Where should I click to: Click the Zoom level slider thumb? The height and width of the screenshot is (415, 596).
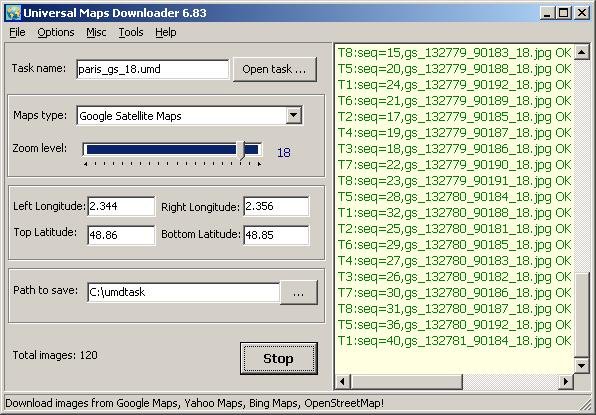pyautogui.click(x=241, y=150)
